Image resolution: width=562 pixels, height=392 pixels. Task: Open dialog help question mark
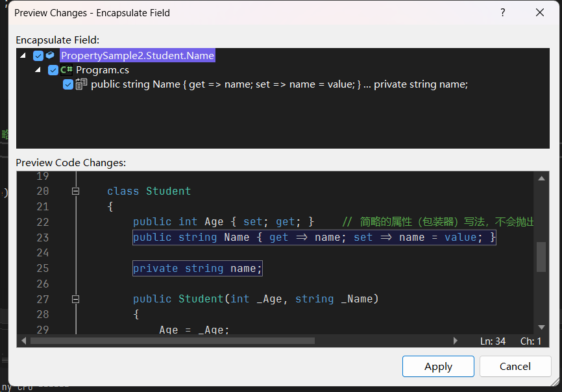(503, 12)
